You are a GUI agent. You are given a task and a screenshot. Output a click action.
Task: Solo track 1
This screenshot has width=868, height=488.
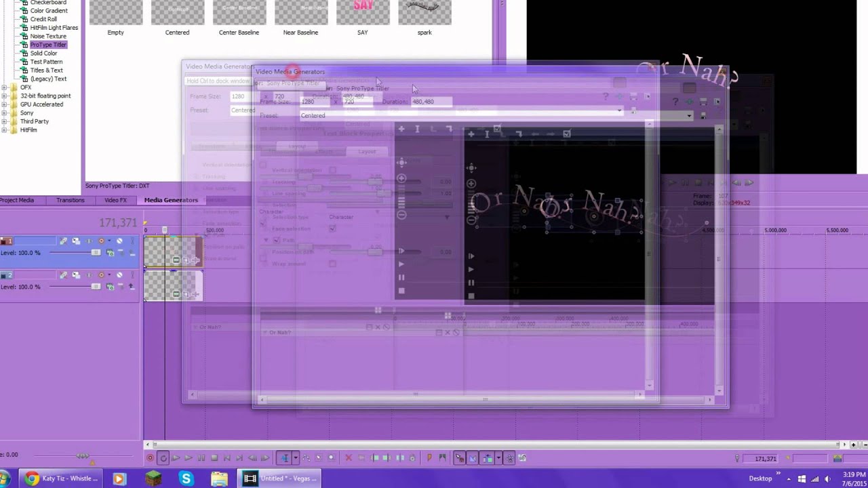(x=132, y=241)
